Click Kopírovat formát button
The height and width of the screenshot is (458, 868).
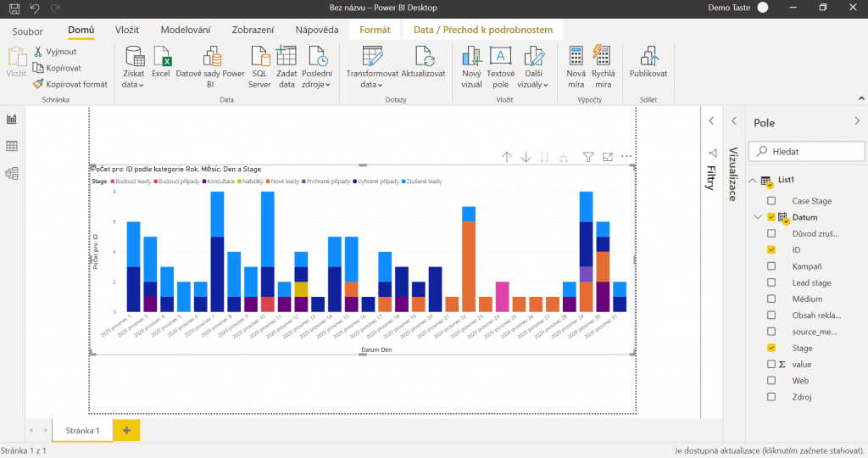point(70,84)
